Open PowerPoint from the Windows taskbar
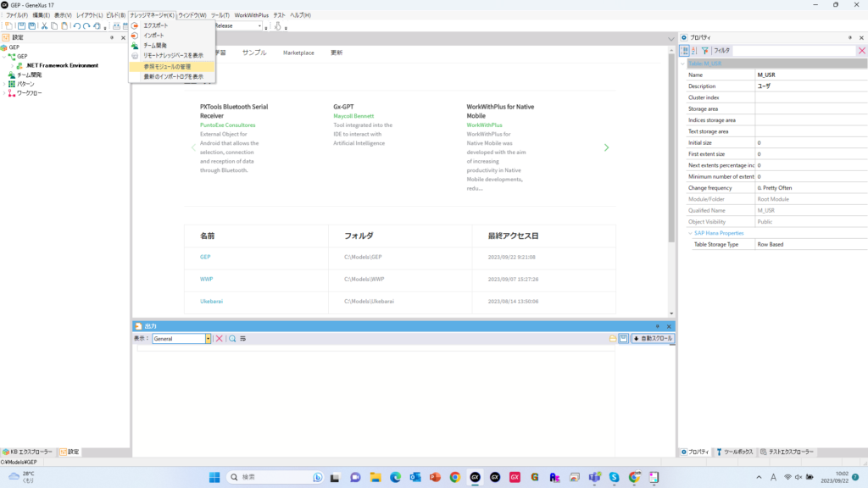Viewport: 868px width, 488px height. (x=435, y=477)
